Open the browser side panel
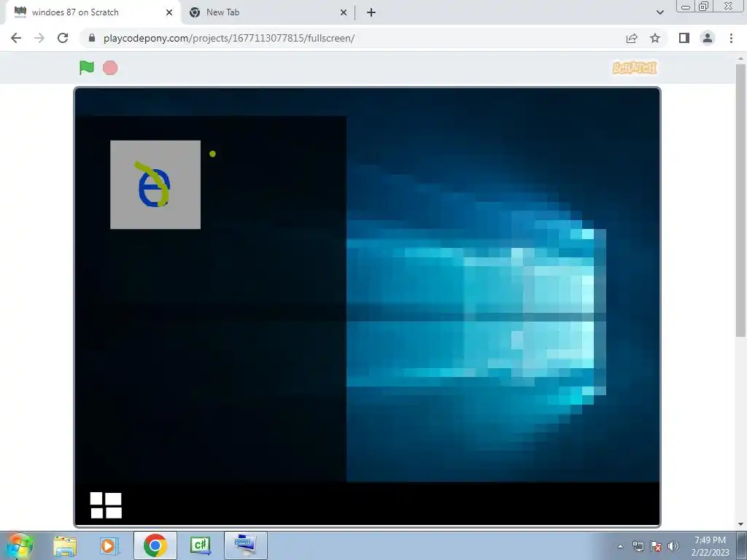Screen dimensions: 747x560 pyautogui.click(x=684, y=38)
